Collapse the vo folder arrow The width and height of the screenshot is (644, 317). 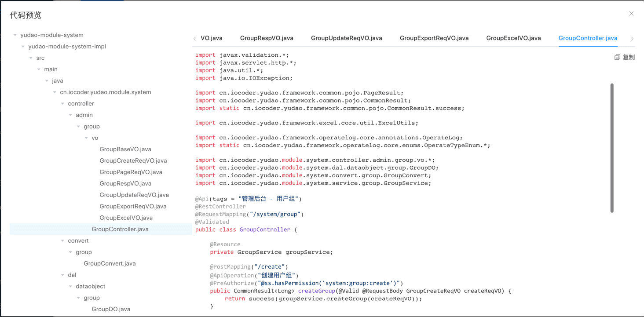point(87,138)
